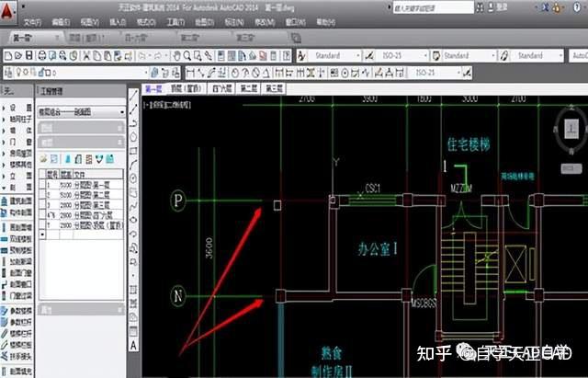Open the 文件 menu in the menu bar
The width and height of the screenshot is (588, 378).
pos(32,22)
